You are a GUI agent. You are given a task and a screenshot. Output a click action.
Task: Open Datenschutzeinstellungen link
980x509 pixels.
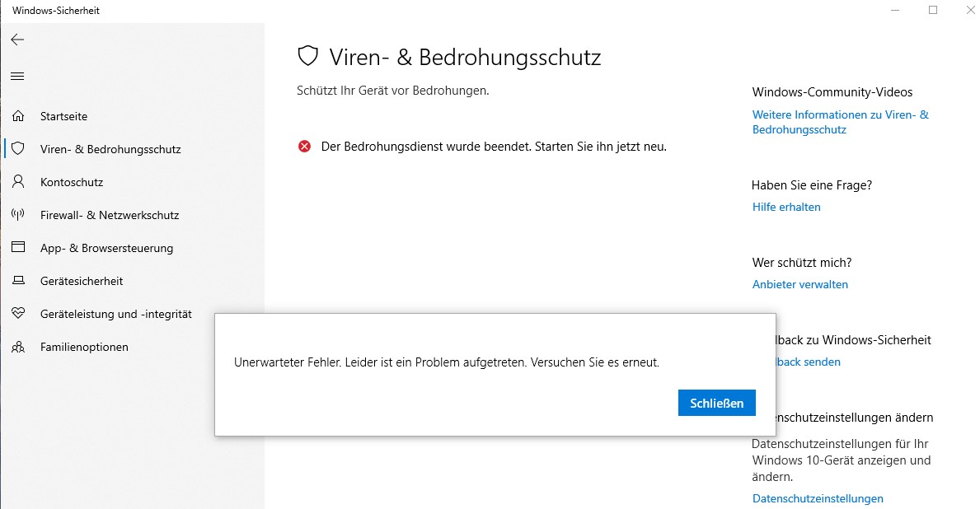click(818, 499)
